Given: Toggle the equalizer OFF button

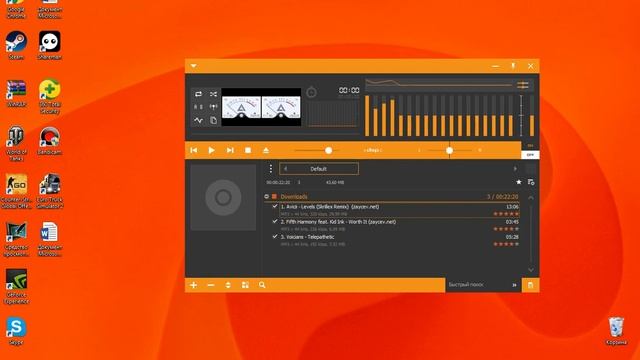Looking at the screenshot, I should click(x=530, y=155).
